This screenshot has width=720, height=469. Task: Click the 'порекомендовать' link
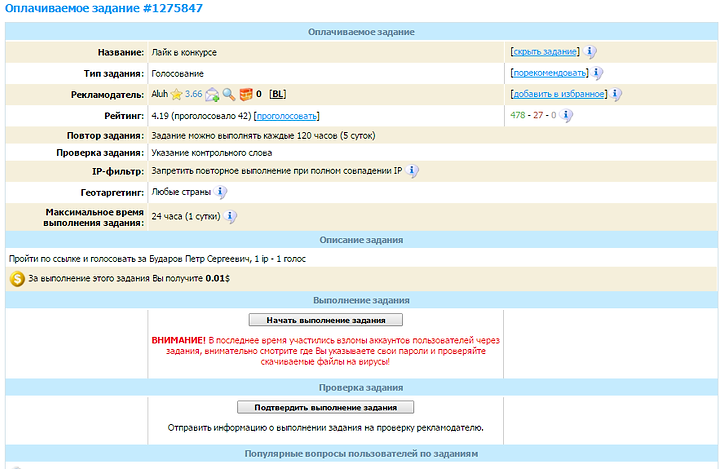[550, 73]
